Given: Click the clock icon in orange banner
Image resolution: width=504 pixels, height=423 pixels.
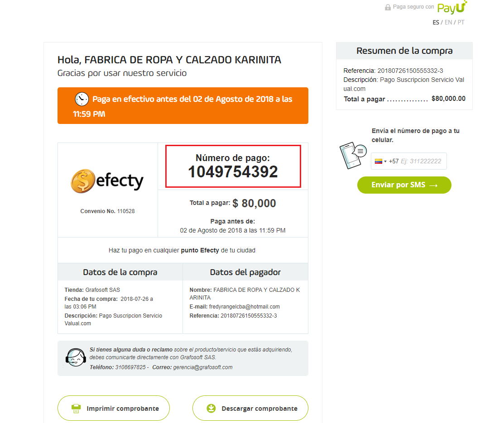Looking at the screenshot, I should (82, 99).
